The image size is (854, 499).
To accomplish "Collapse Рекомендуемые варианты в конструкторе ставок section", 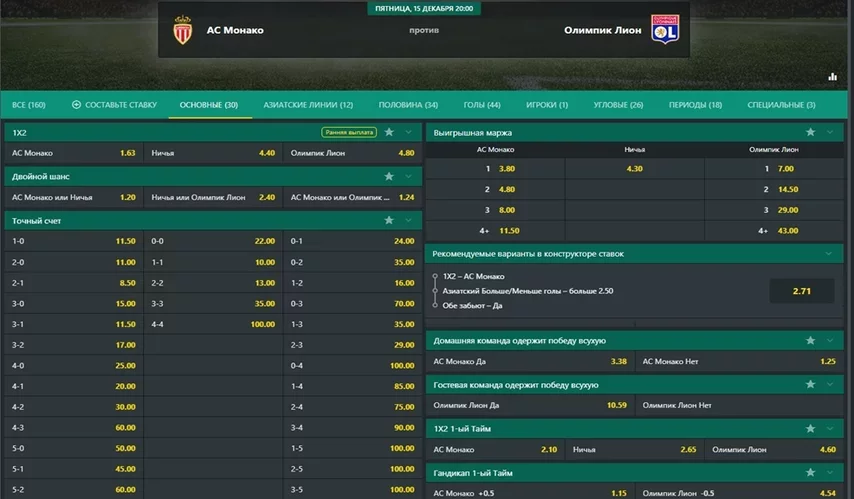I will tap(828, 254).
